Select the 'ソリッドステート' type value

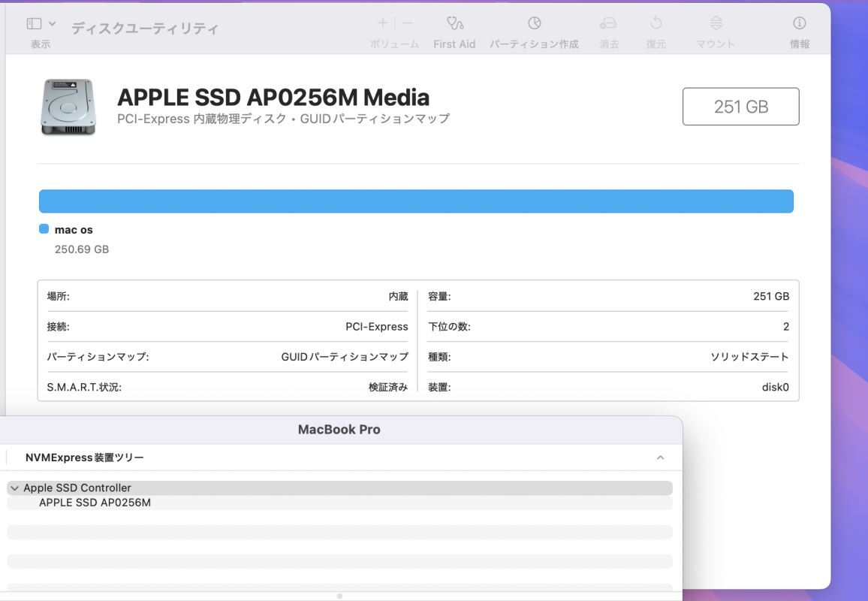point(749,357)
